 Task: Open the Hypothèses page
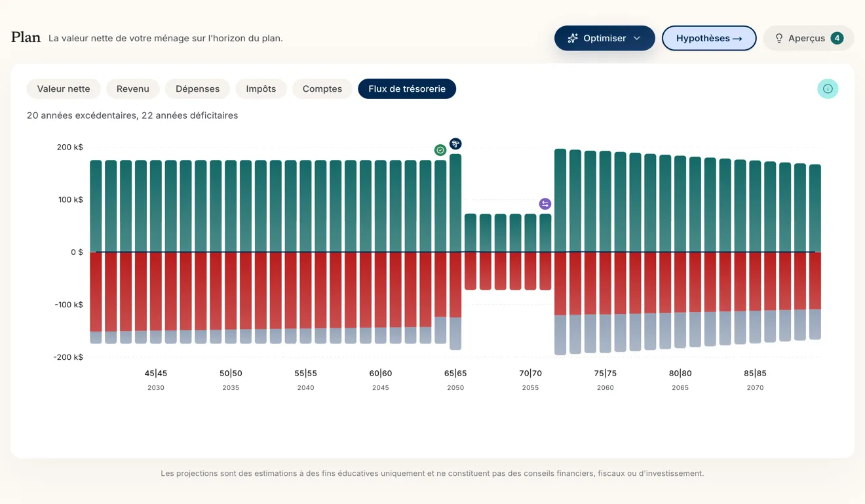coord(709,38)
